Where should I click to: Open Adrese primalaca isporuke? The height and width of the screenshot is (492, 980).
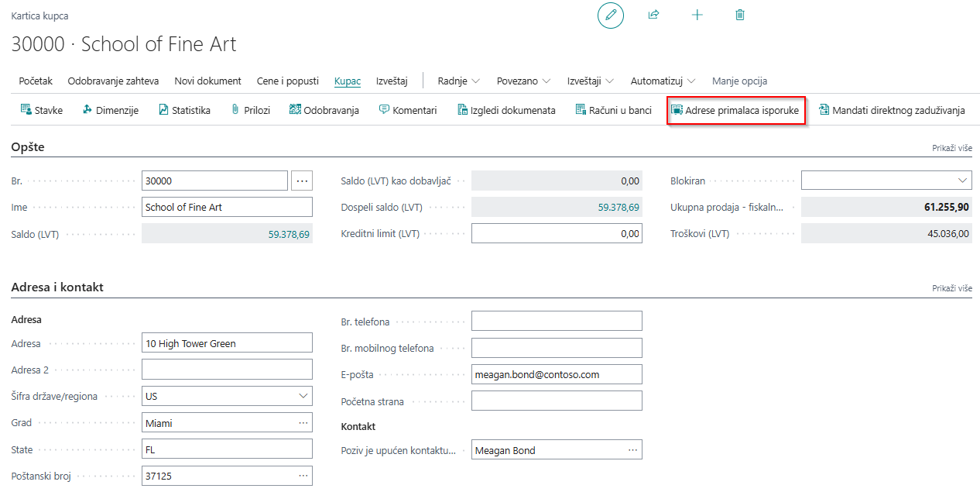tap(735, 110)
